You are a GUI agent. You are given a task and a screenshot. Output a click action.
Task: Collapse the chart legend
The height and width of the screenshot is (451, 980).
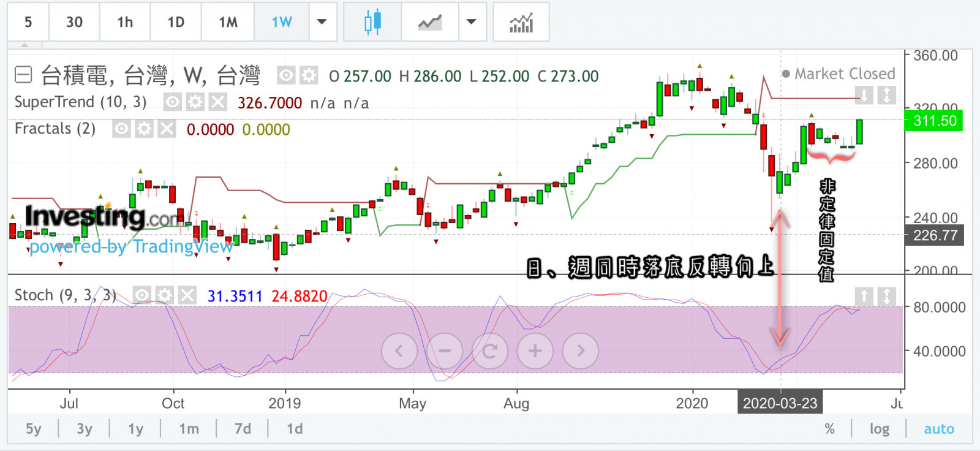[23, 75]
